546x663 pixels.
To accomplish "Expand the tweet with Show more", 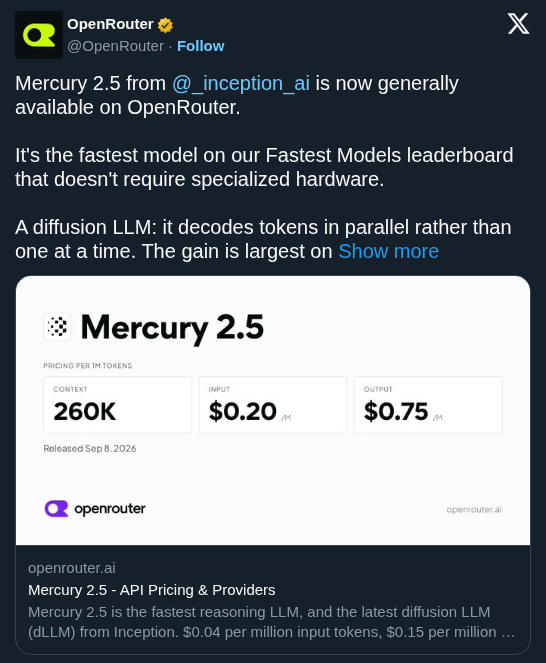I will tap(388, 251).
